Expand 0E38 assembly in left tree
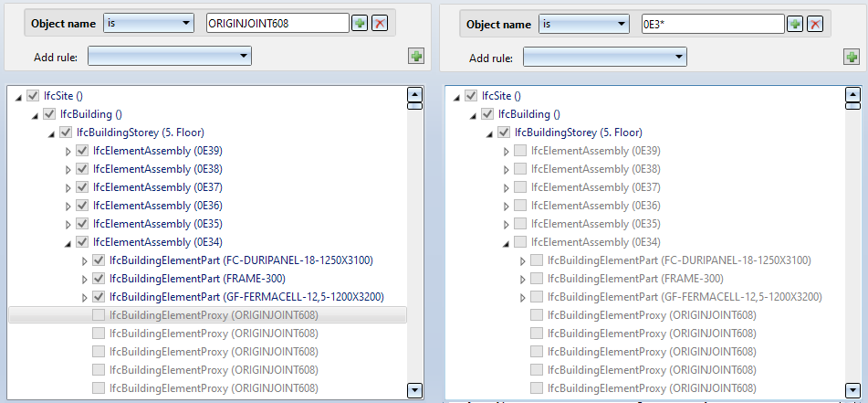 click(x=68, y=169)
